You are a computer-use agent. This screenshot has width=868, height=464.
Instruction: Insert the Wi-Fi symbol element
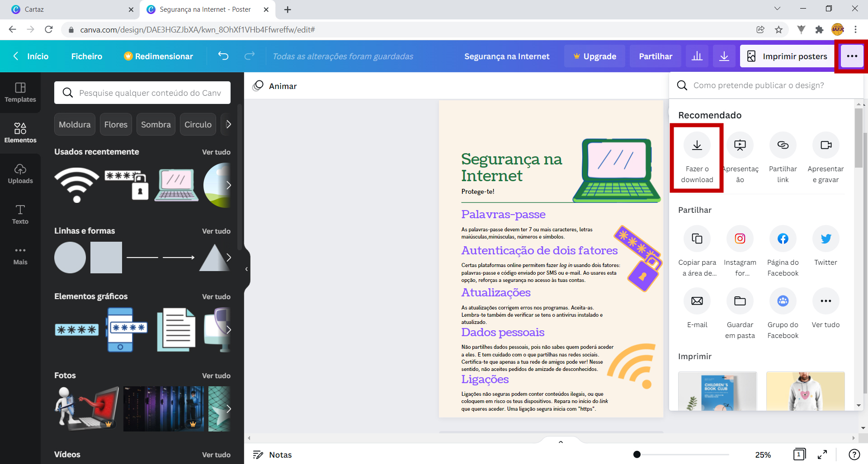tap(77, 185)
